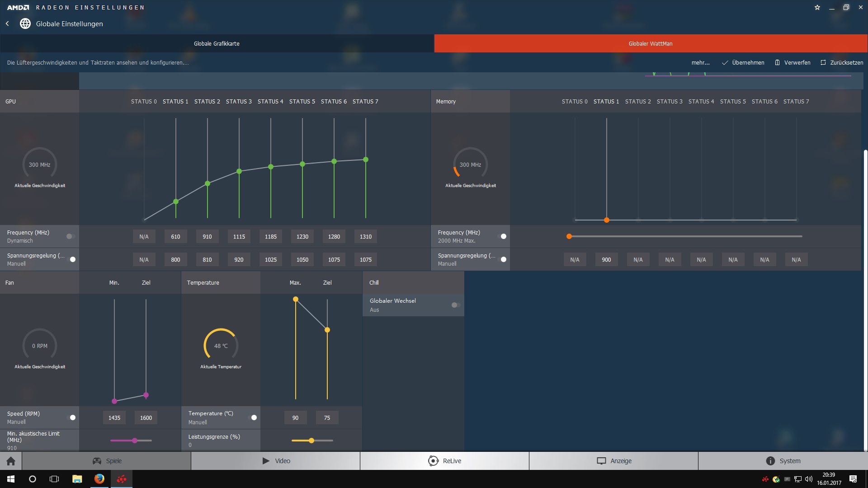Screen dimensions: 868x488
Task: Expand the mehr... options
Action: coord(700,63)
